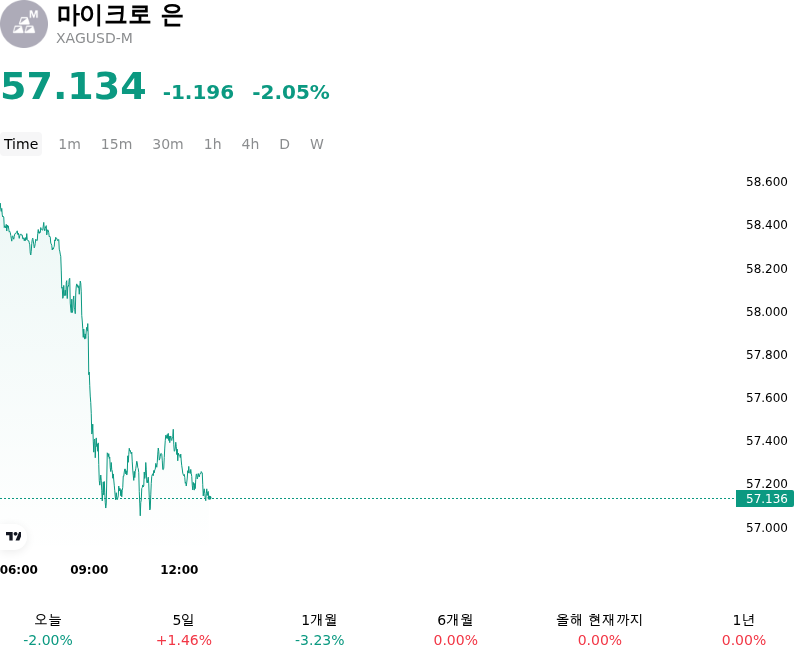Select the Time chart interval tab
The image size is (800, 660).
[x=21, y=144]
